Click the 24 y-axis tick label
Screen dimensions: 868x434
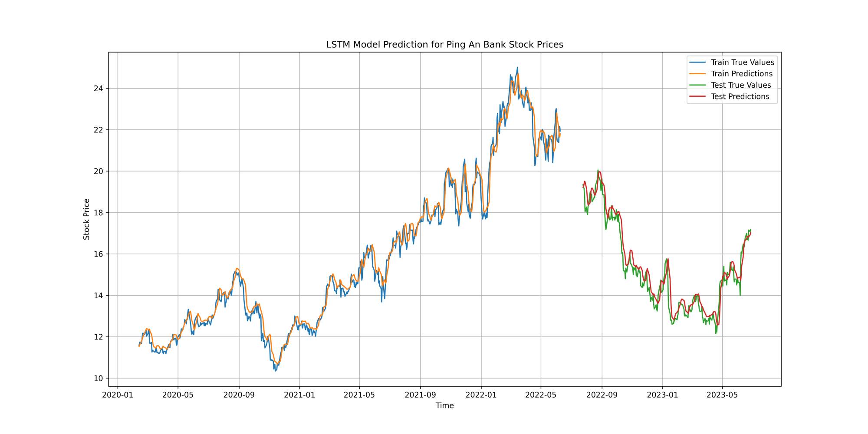pyautogui.click(x=99, y=89)
